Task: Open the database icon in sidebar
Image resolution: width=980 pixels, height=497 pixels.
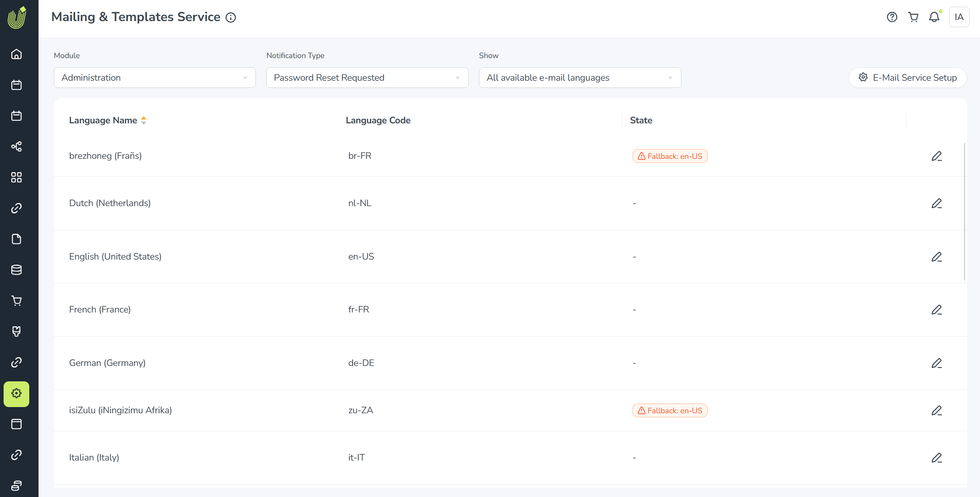Action: point(16,270)
